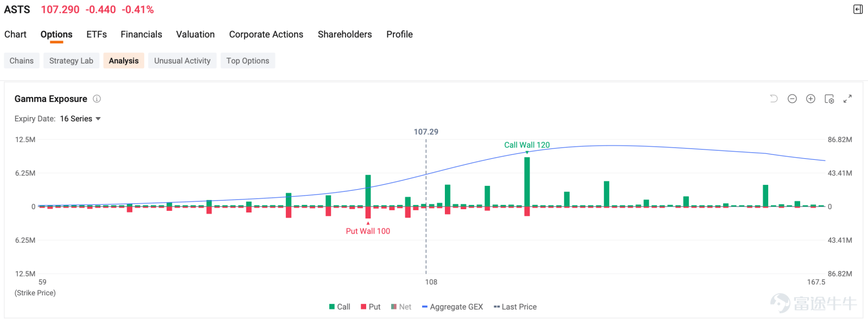
Task: Toggle Last Price line in legend
Action: pyautogui.click(x=515, y=307)
